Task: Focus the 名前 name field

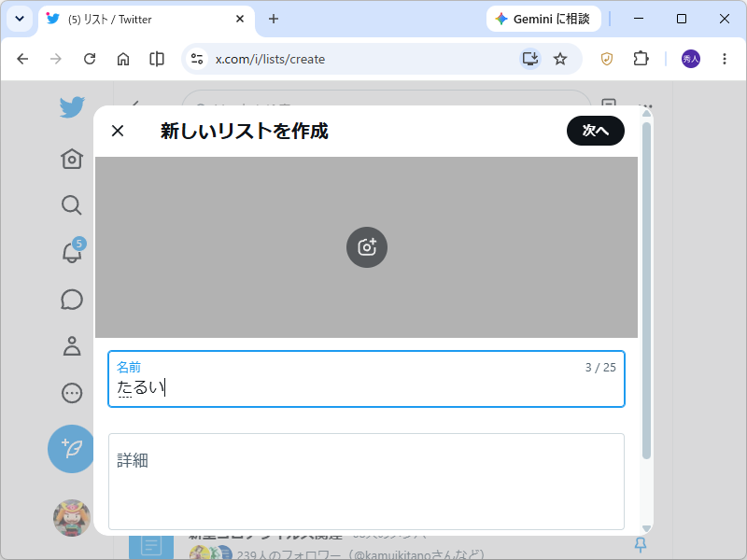Action: point(366,379)
